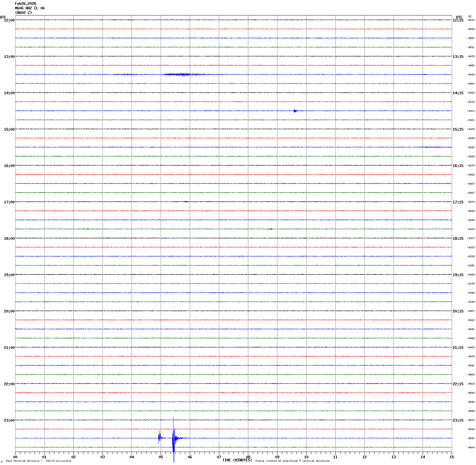Click the 23:00 hour label on the left
Screen dimensions: 476x465
point(9,420)
